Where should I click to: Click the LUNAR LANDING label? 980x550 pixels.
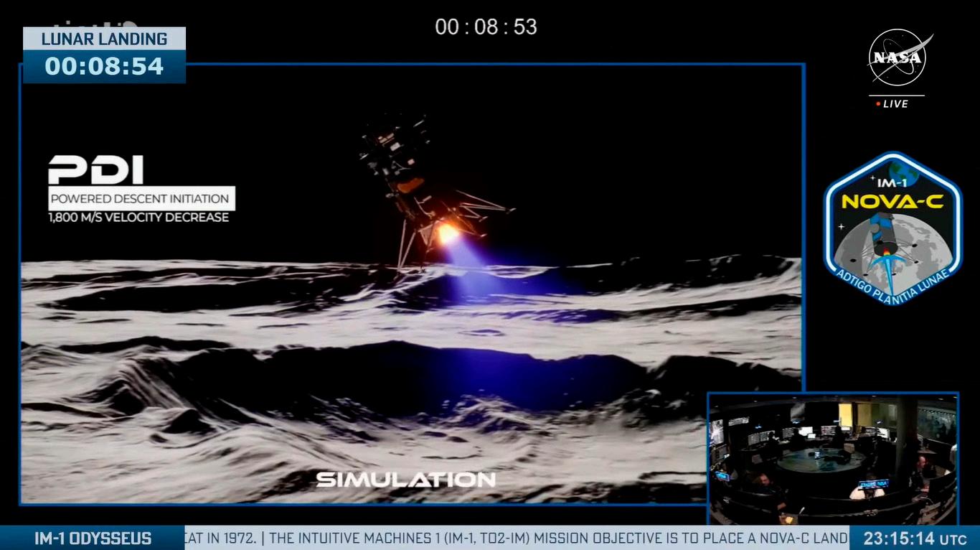click(104, 39)
